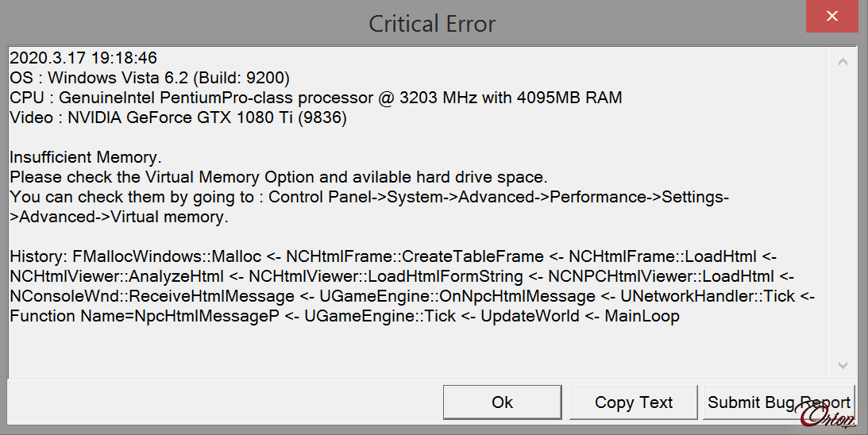Submit Bug Report for this crash

click(x=779, y=402)
